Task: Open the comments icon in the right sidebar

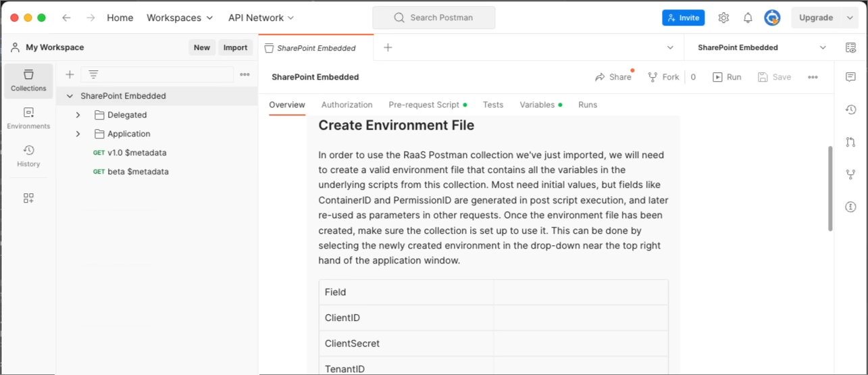Action: tap(850, 77)
